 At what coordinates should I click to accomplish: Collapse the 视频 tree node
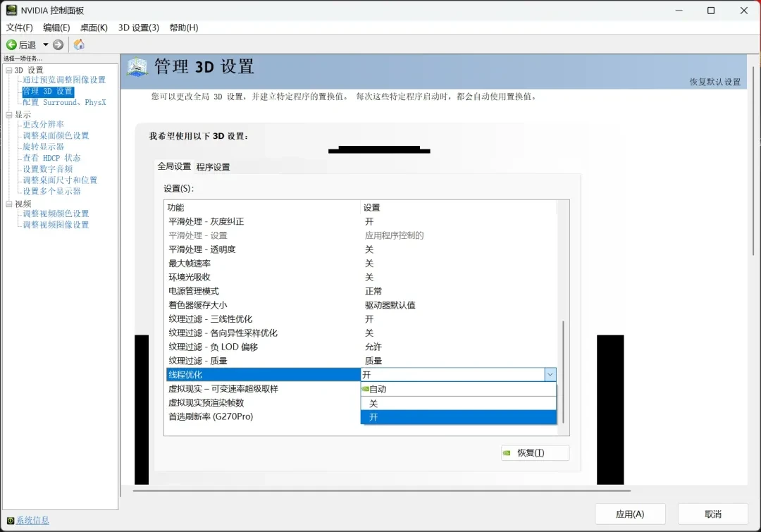pos(8,204)
